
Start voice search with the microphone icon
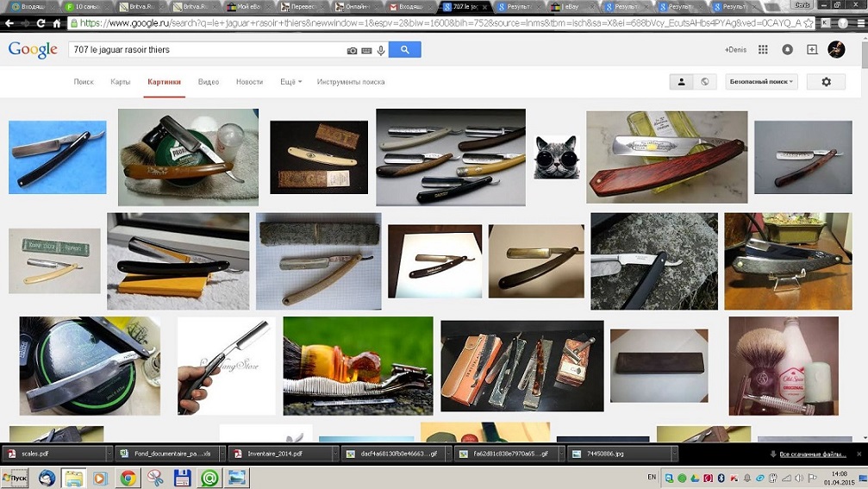tap(381, 51)
